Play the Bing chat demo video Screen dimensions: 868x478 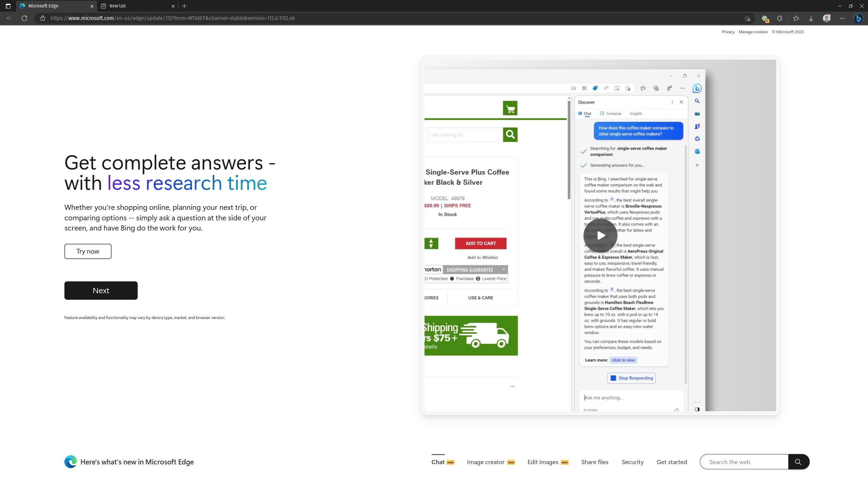point(600,235)
